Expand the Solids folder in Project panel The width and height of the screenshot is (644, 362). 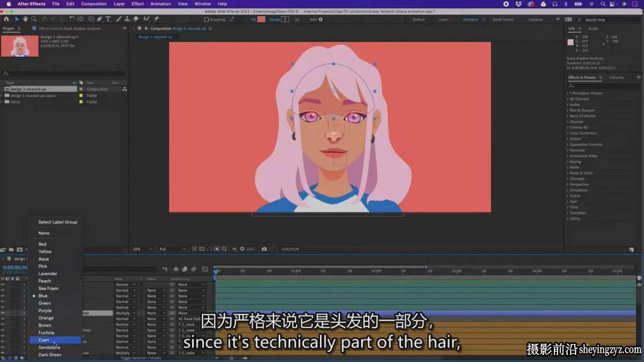coord(2,102)
